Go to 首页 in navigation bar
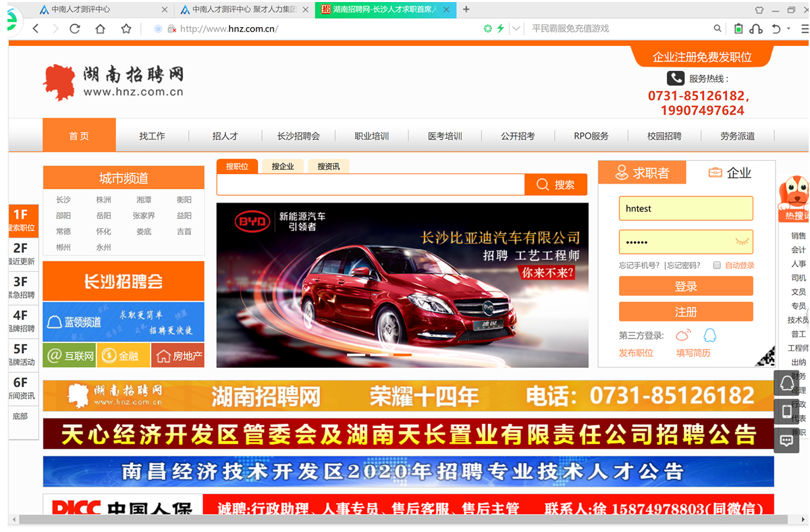The width and height of the screenshot is (810, 532). (79, 136)
